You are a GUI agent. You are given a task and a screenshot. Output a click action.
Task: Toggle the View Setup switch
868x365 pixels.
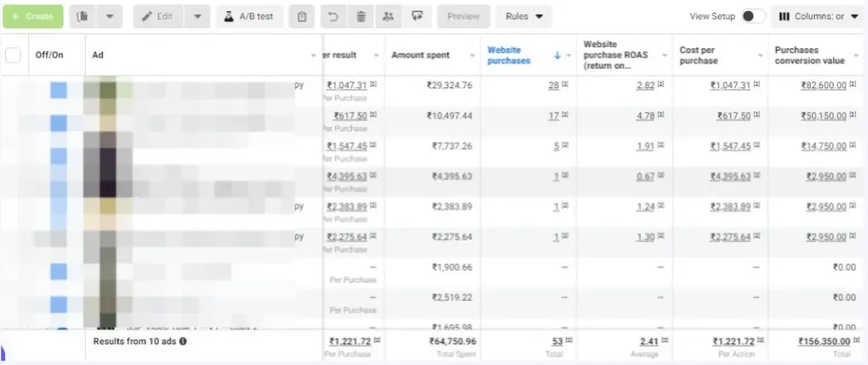pos(752,16)
